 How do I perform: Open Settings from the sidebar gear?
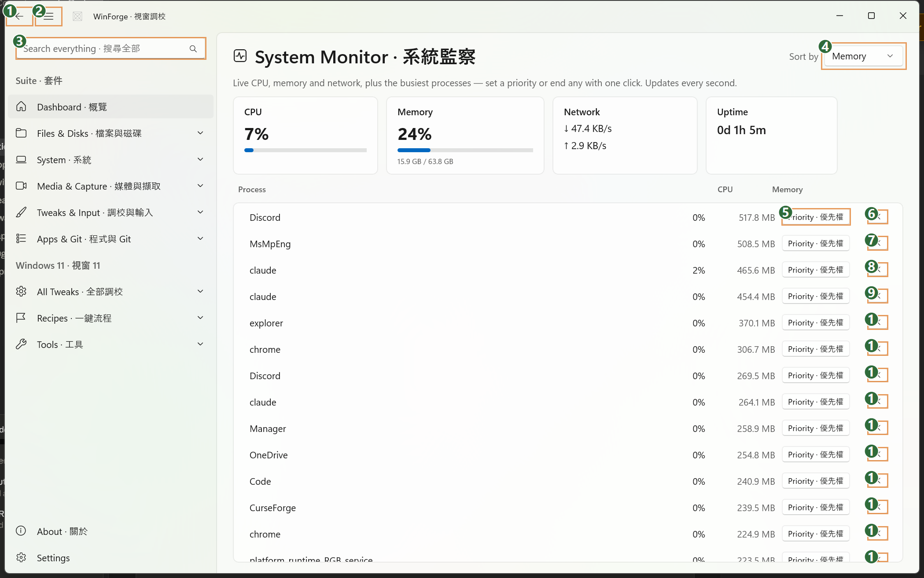110,558
